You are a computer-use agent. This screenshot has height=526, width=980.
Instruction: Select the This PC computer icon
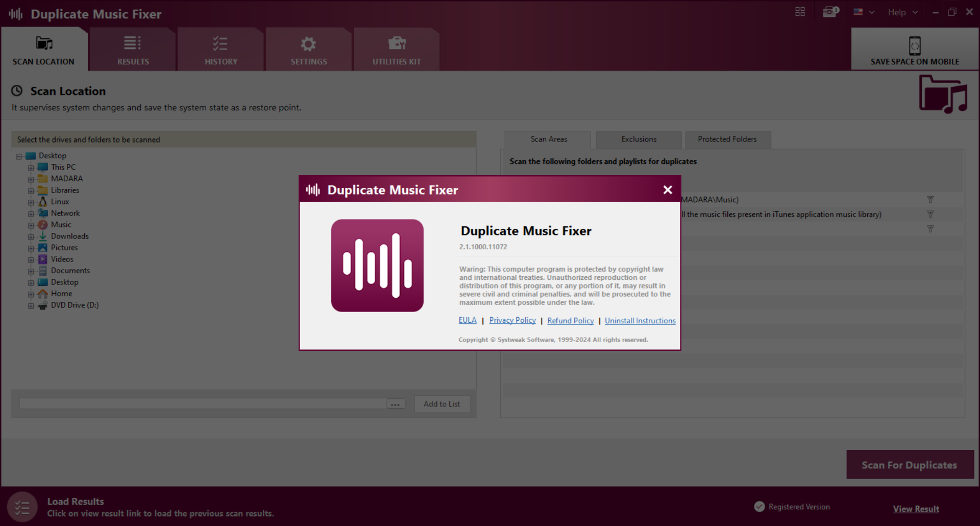pyautogui.click(x=43, y=167)
